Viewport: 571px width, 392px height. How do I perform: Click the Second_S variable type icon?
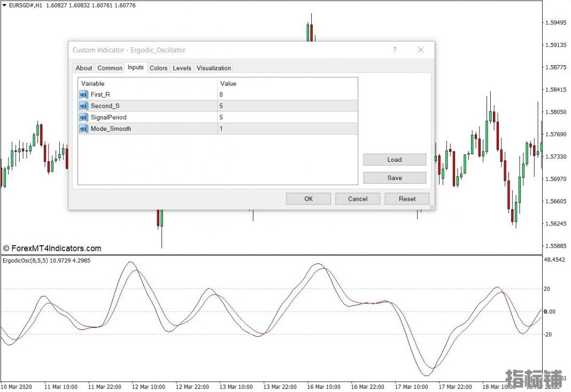click(83, 106)
